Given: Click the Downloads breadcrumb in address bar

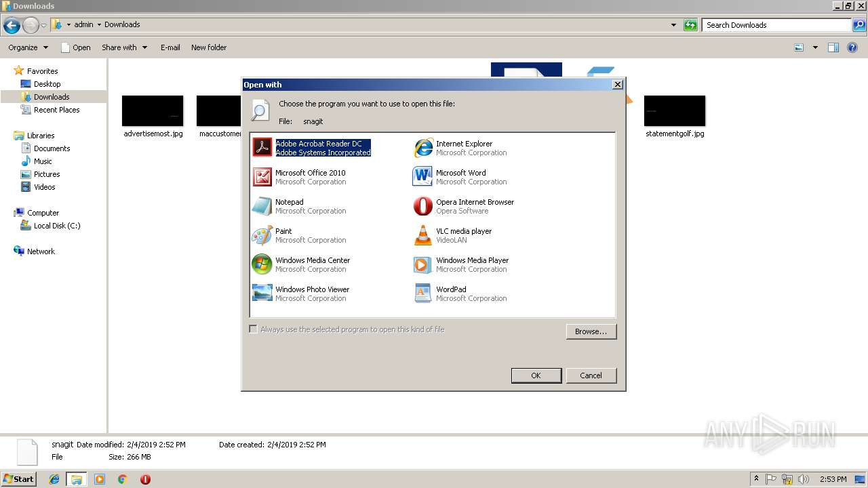Looking at the screenshot, I should point(122,25).
